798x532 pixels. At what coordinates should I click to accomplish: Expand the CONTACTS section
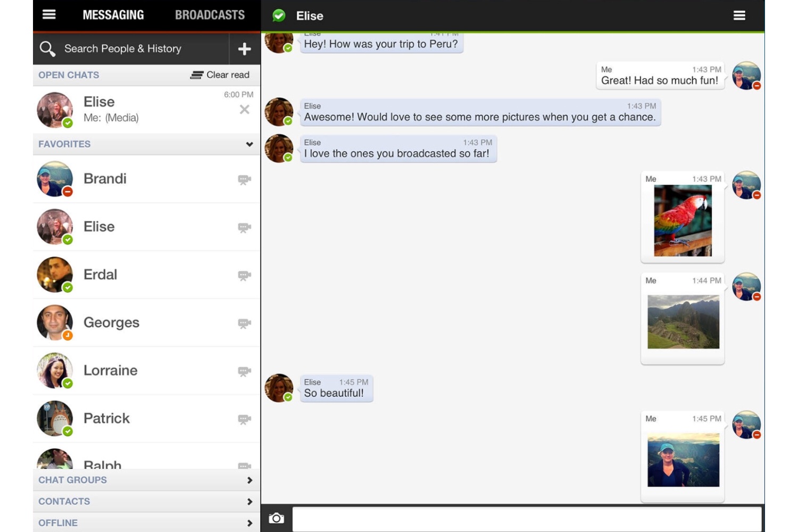click(x=146, y=502)
